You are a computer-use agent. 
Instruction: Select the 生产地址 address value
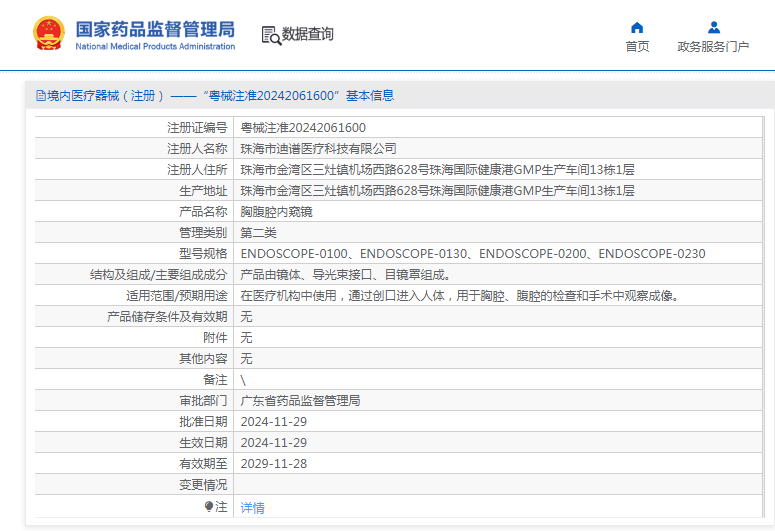coord(437,191)
